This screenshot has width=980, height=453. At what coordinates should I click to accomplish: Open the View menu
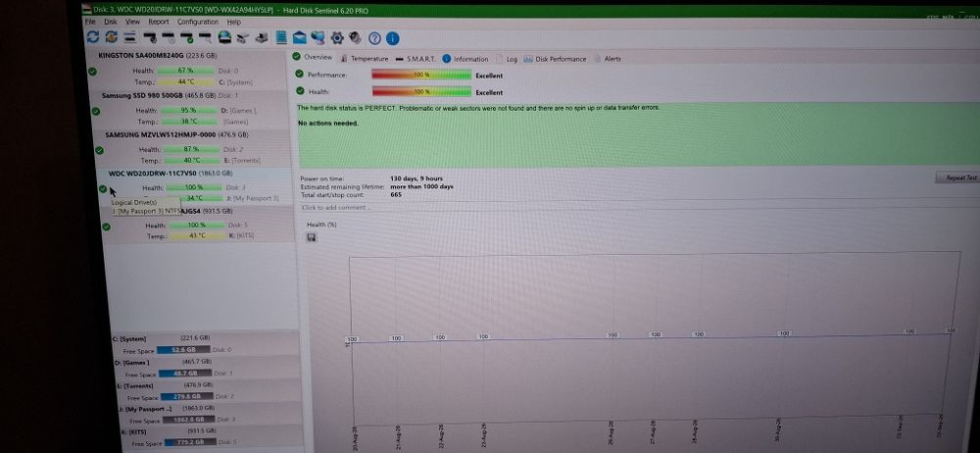(132, 22)
